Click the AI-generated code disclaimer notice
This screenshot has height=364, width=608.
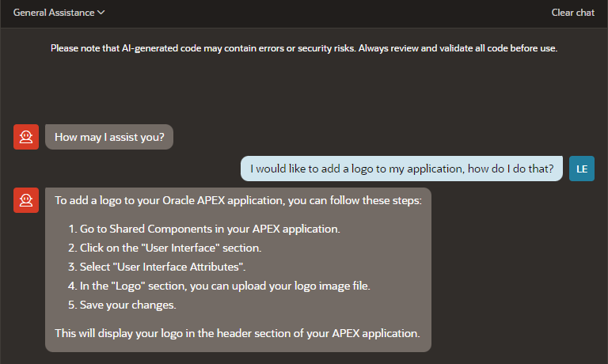click(304, 48)
